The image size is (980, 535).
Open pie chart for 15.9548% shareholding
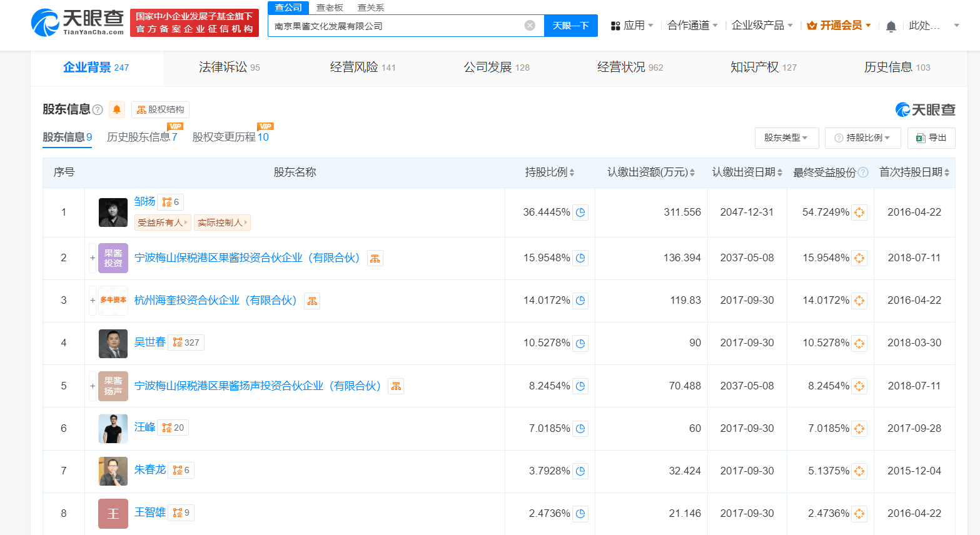point(580,258)
